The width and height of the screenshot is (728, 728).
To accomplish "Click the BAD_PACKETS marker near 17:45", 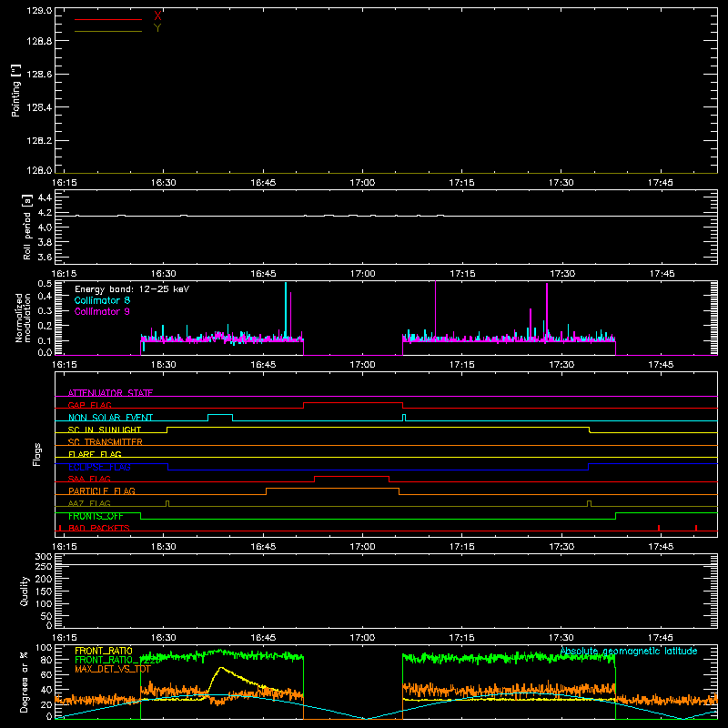I will (659, 528).
